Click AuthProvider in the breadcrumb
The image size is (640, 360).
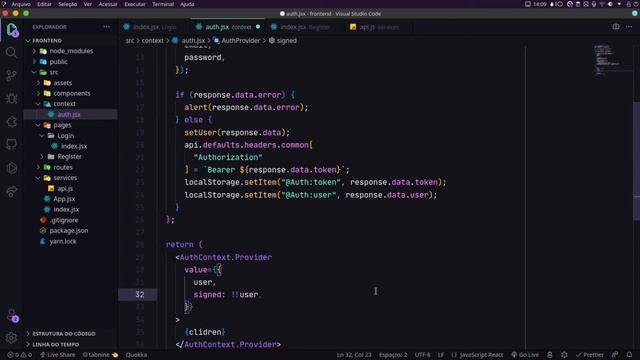237,40
